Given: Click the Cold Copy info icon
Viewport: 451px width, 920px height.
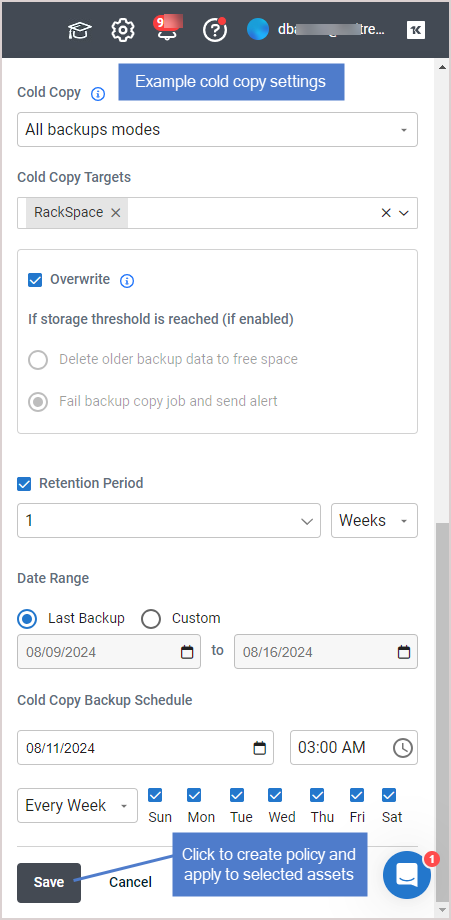Looking at the screenshot, I should (98, 94).
